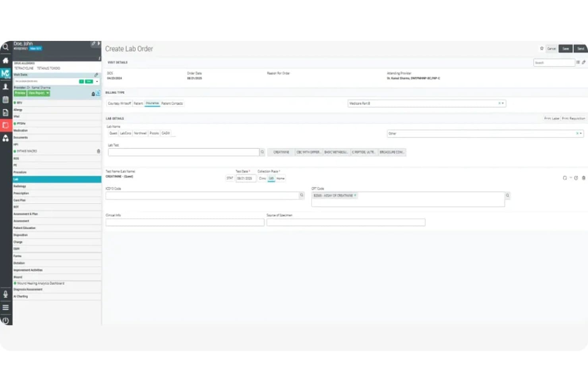
Task: Select Northwell lab tab
Action: (x=140, y=133)
